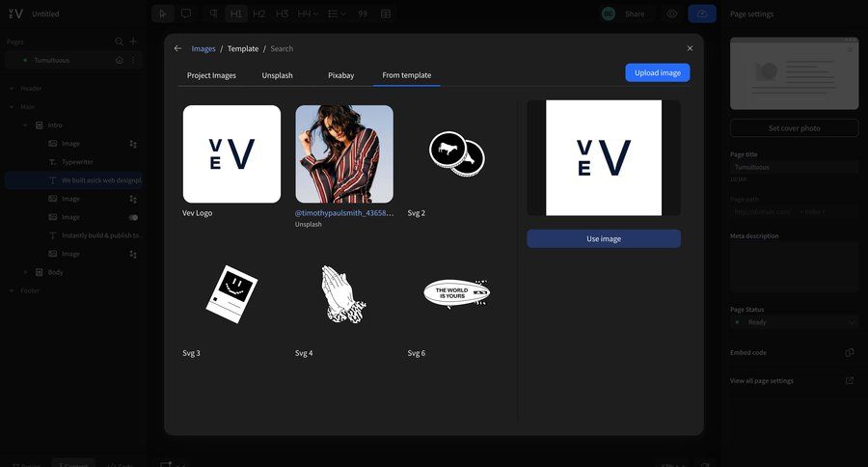Toggle the switch on the third Image layer

(133, 217)
